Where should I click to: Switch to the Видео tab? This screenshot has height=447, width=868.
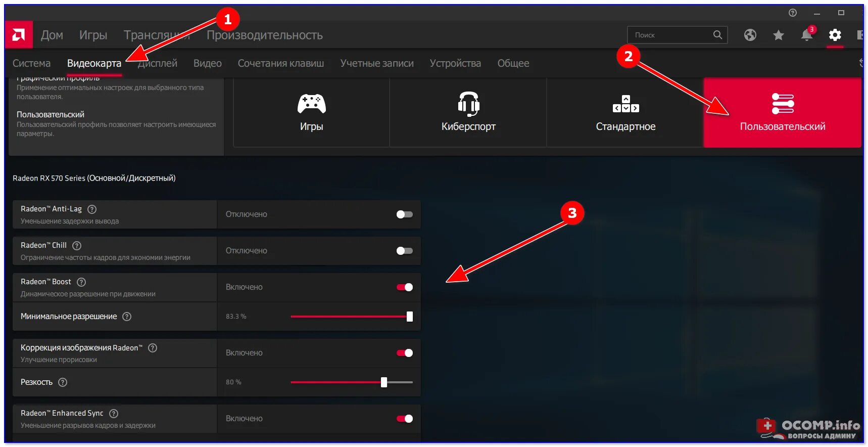207,63
